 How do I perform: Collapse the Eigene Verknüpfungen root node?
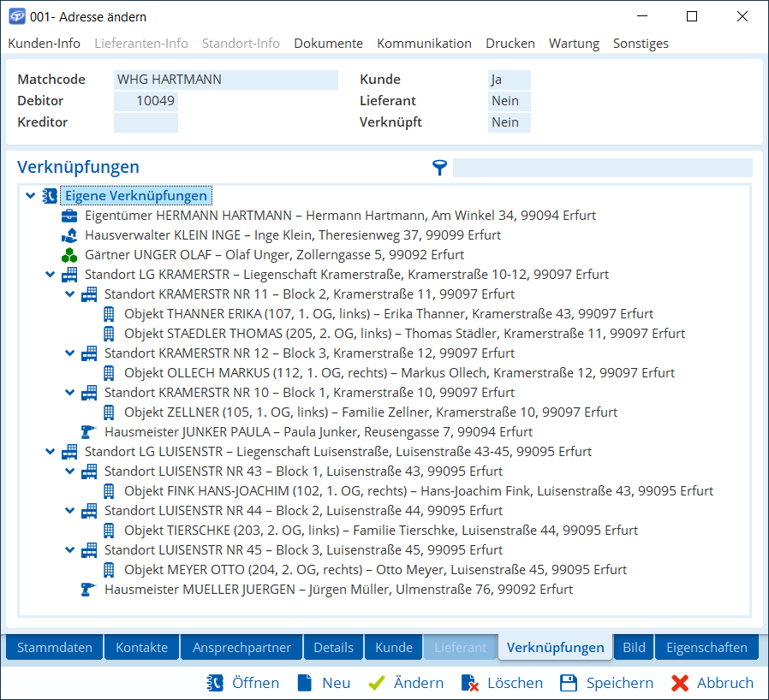click(31, 196)
